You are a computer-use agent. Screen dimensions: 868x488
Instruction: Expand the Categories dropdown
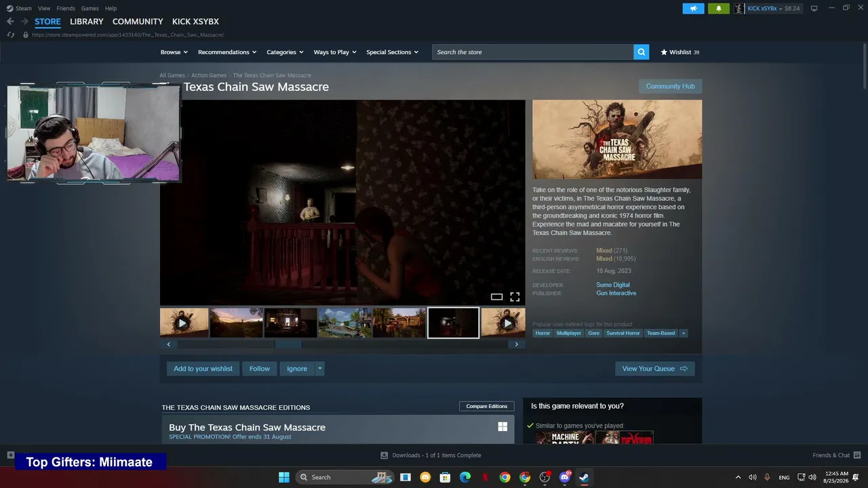pos(285,52)
